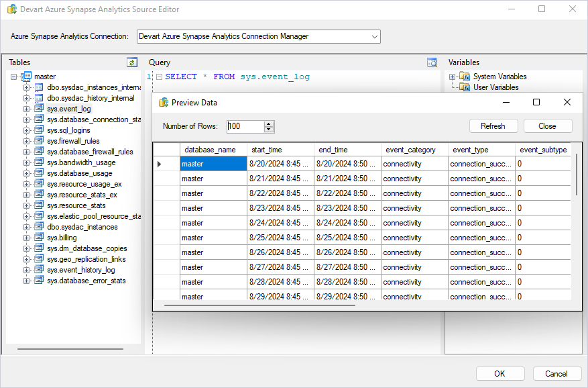
Task: Click the sys.event_log table icon
Action: point(39,109)
